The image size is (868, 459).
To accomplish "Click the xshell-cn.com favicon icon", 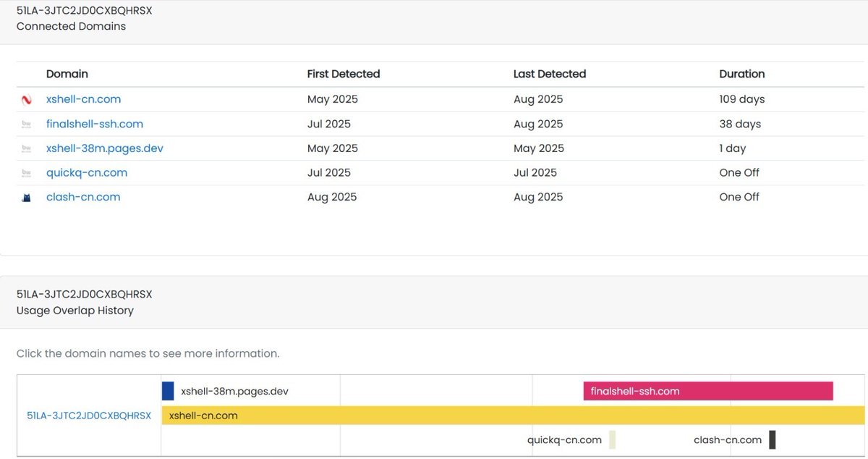I will pyautogui.click(x=27, y=100).
